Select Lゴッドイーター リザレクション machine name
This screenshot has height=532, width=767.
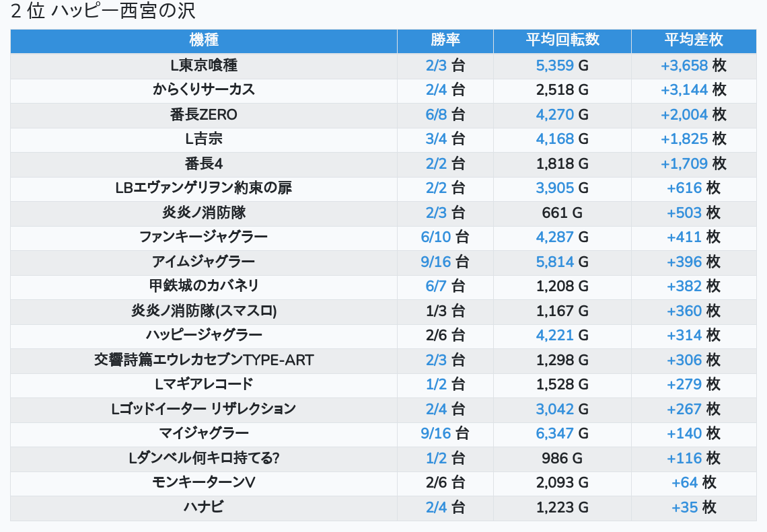pyautogui.click(x=203, y=410)
